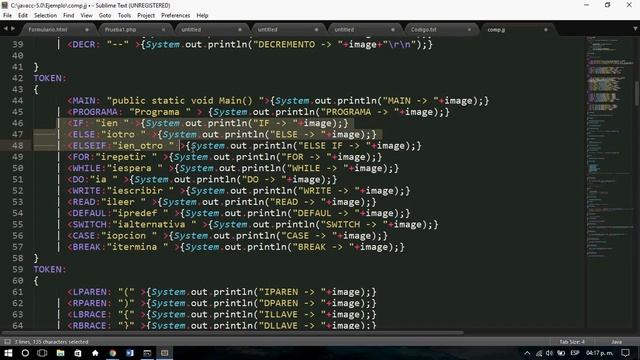640x360 pixels.
Task: Open Microsoft Word from taskbar
Action: [x=130, y=353]
